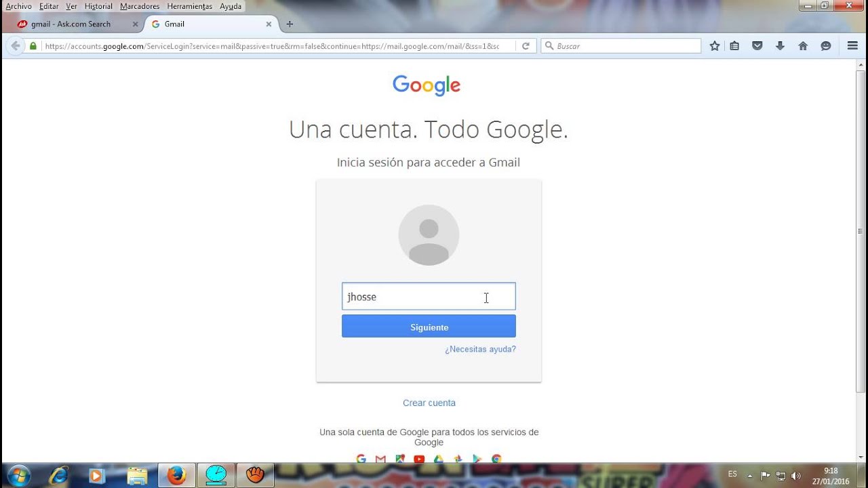Show bookmarks list icon
Viewport: 868px width, 488px height.
coord(734,46)
